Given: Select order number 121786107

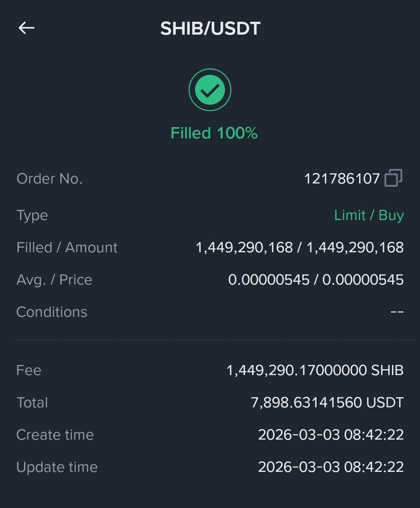Looking at the screenshot, I should [x=341, y=179].
